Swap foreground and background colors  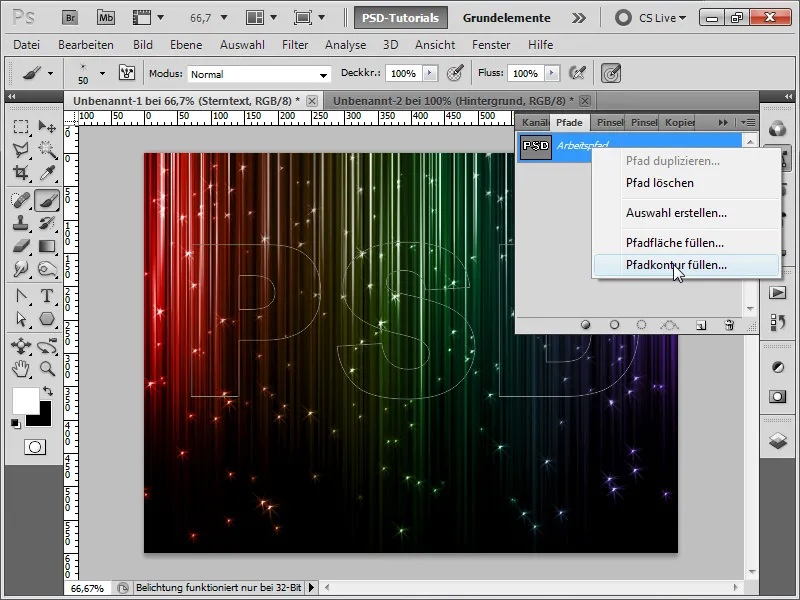(x=48, y=391)
